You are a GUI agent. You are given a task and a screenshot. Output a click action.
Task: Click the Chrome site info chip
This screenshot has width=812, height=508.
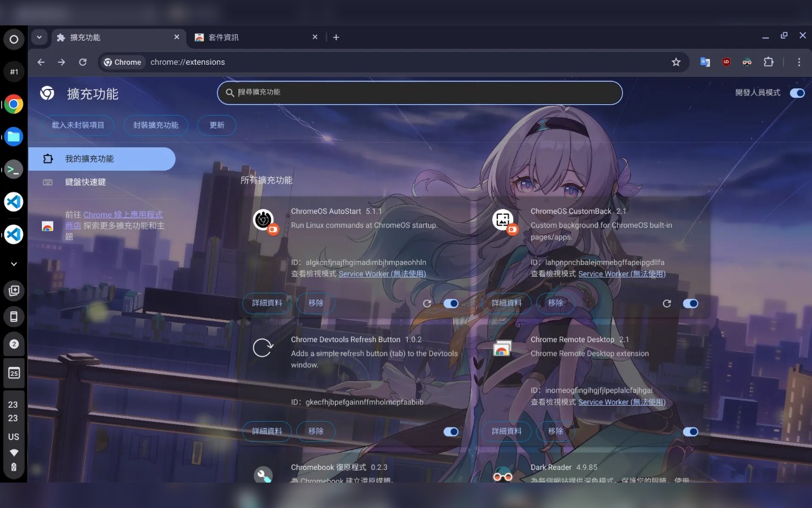122,62
